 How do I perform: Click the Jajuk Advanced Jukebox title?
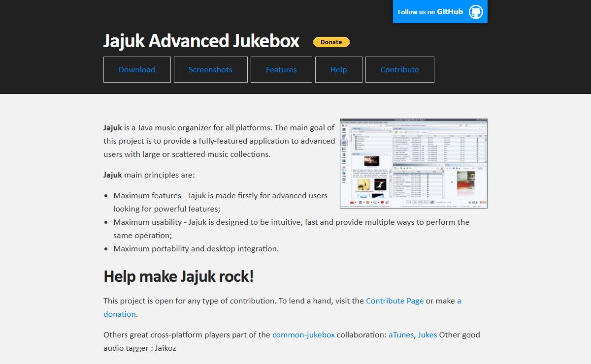201,41
